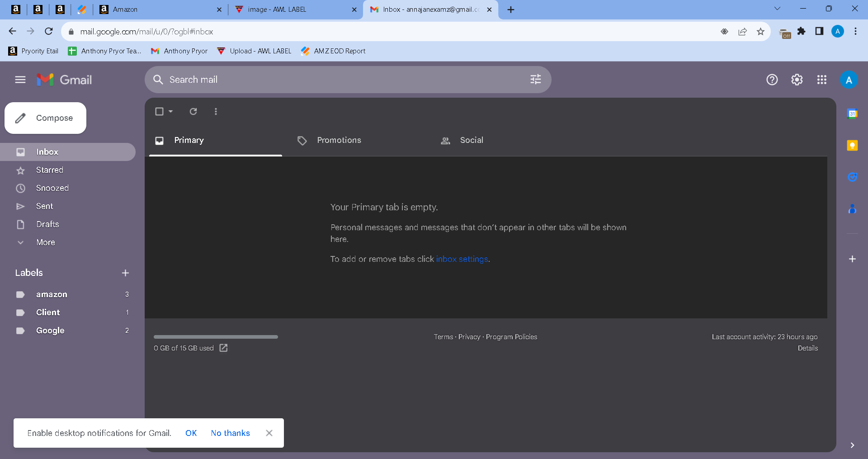
Task: Click the Compose button
Action: point(45,118)
